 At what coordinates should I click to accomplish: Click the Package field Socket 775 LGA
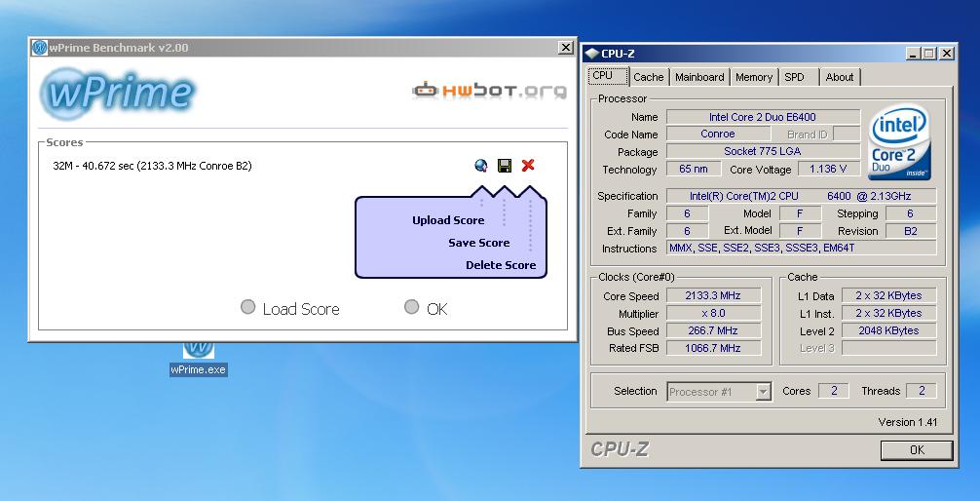coord(763,151)
